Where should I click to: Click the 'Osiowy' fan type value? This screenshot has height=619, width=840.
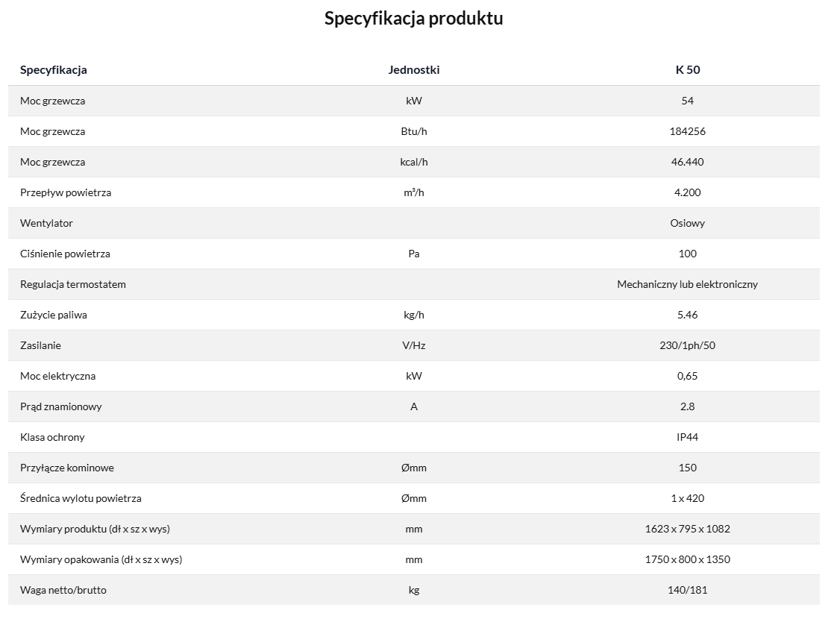click(687, 223)
